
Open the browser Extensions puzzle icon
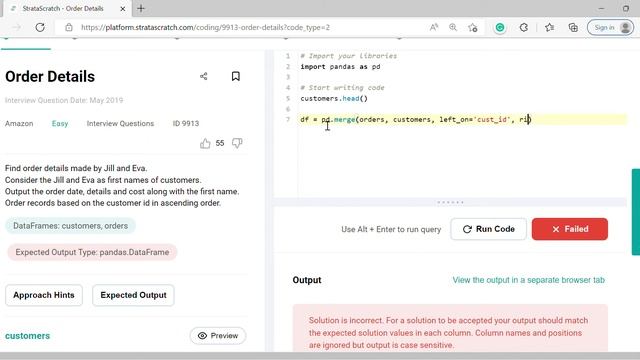[524, 27]
